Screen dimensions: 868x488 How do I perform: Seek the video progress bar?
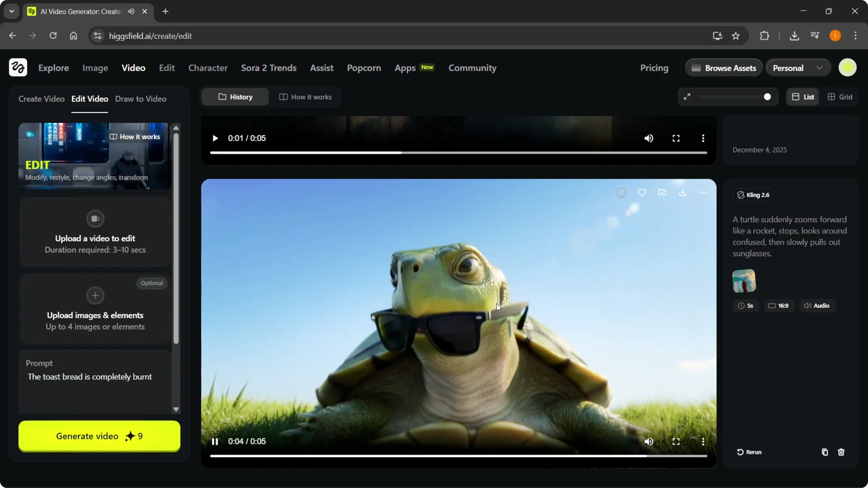tap(458, 456)
